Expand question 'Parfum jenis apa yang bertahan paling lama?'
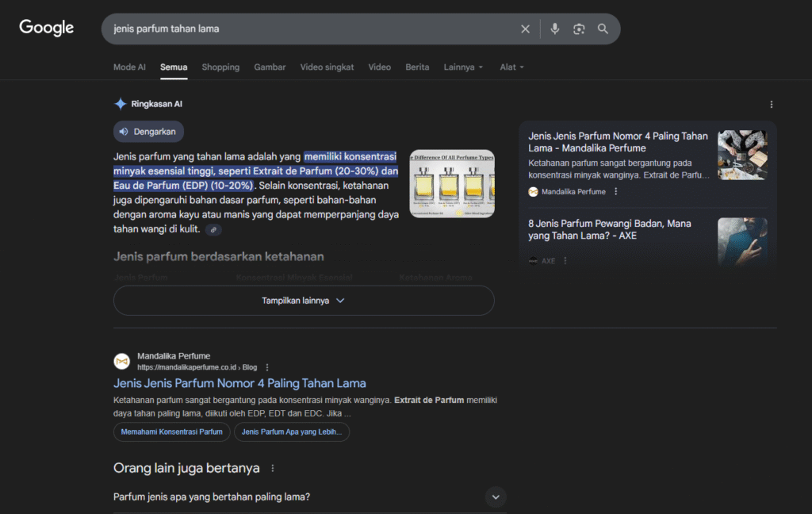Screen dimensions: 812x514 pos(496,497)
